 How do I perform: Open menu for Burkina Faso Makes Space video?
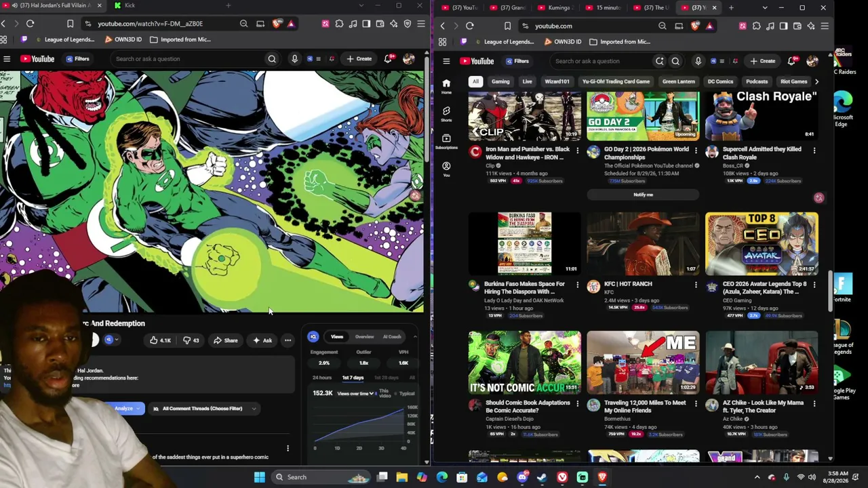click(578, 285)
